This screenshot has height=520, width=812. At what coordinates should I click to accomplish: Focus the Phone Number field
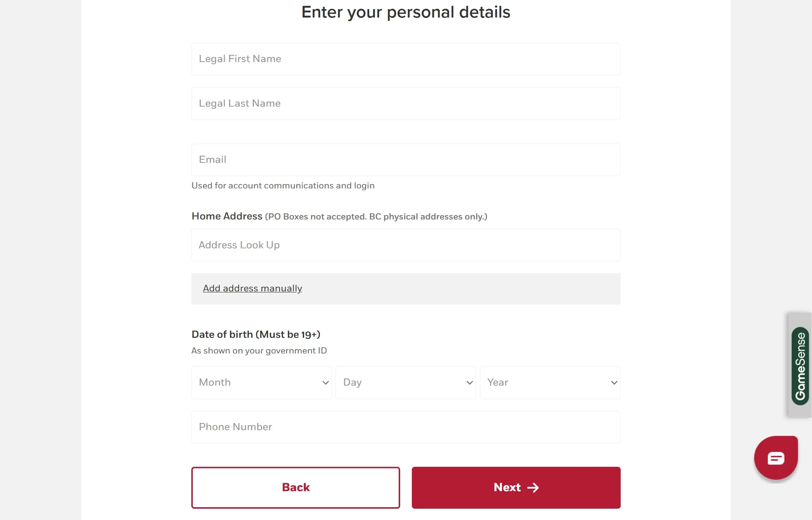[406, 427]
